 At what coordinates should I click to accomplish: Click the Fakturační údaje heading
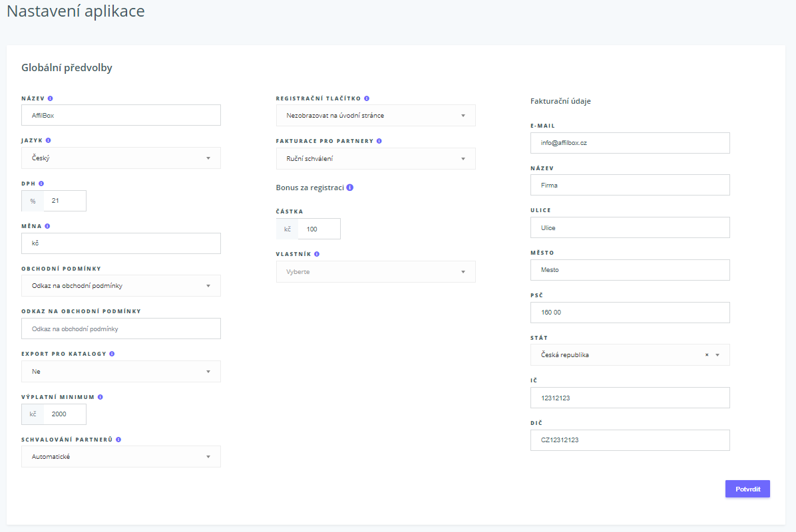click(x=560, y=102)
